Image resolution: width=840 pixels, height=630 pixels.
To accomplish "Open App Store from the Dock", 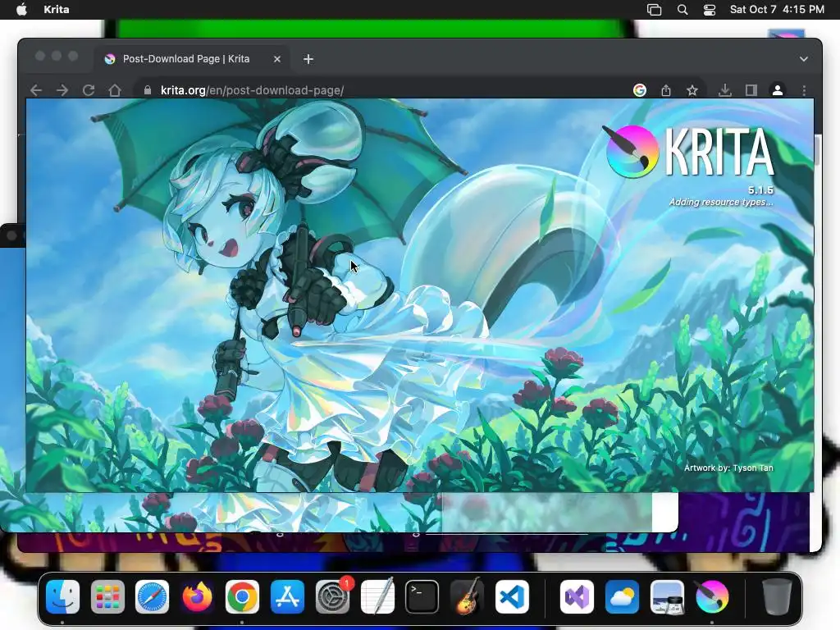I will click(x=288, y=597).
